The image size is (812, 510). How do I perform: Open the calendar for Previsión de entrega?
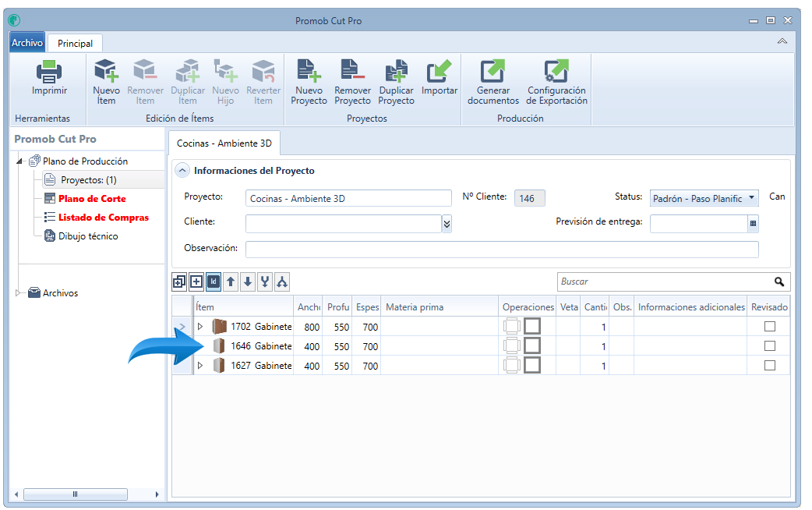tap(753, 223)
